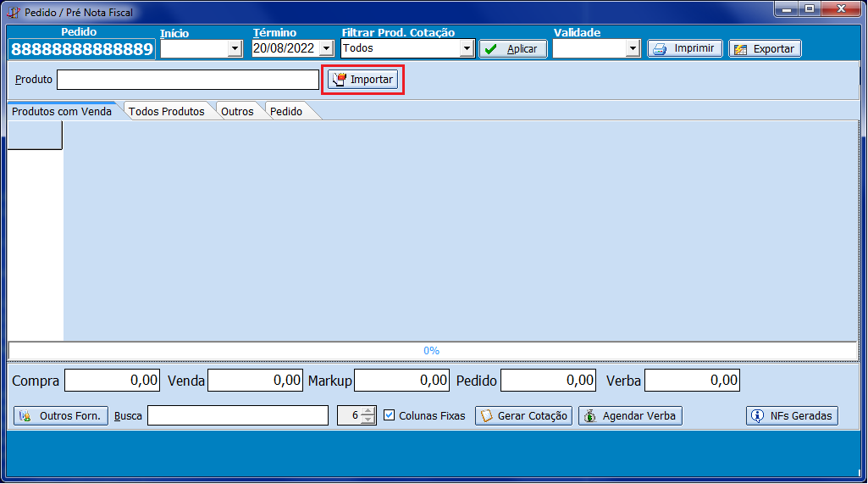The image size is (868, 484).
Task: Open NFs Geradas info button
Action: click(792, 416)
